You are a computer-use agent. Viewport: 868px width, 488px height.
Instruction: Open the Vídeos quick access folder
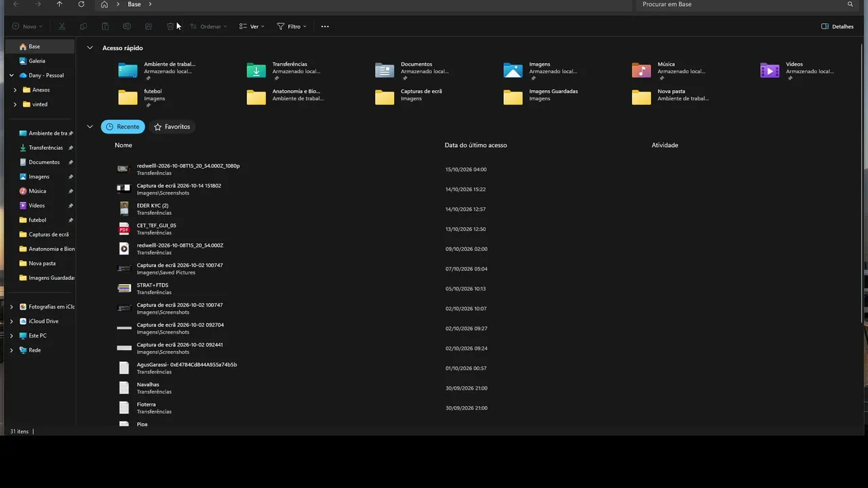[x=798, y=70]
